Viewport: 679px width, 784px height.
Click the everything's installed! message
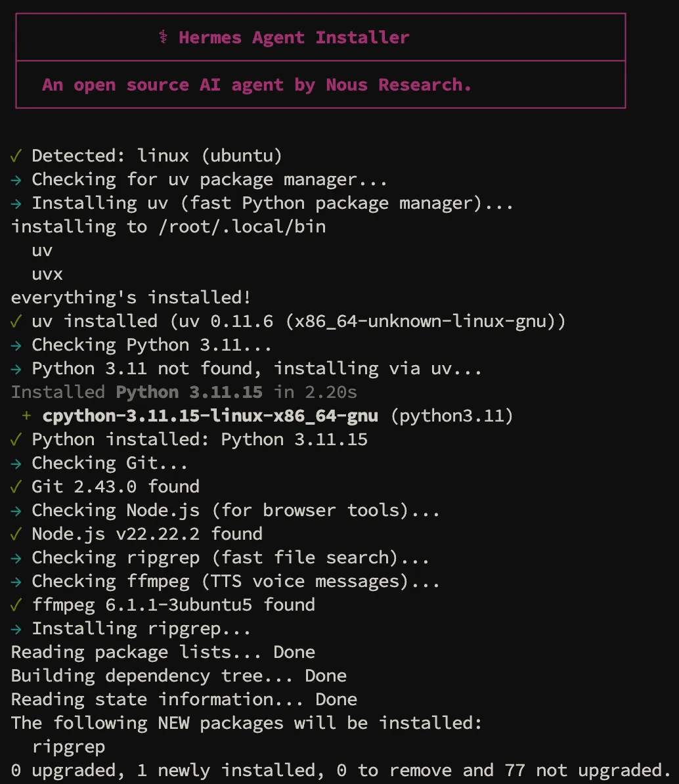(x=131, y=297)
